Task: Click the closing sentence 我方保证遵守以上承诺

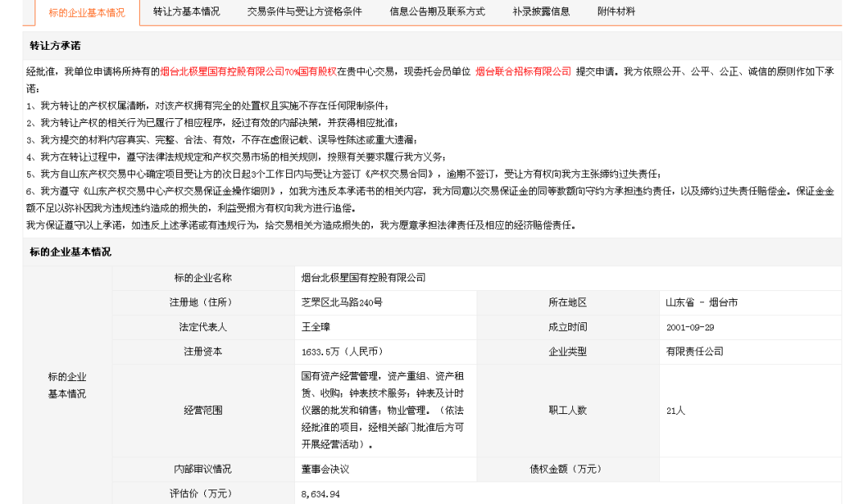Action: pyautogui.click(x=302, y=225)
